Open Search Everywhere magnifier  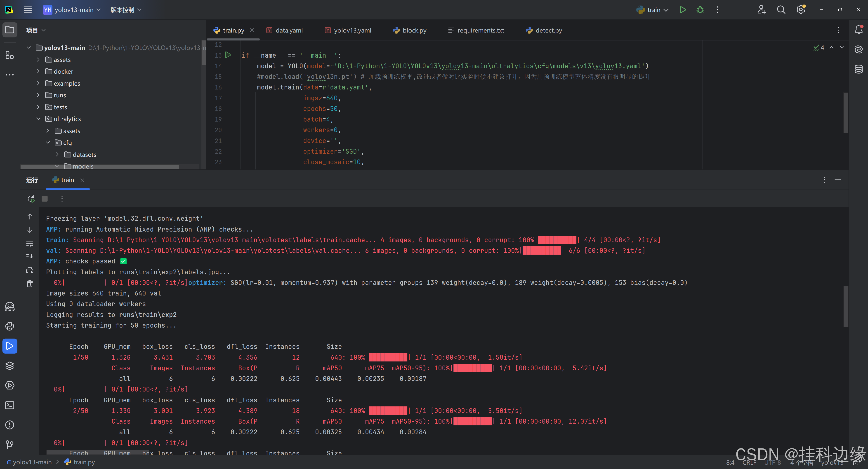click(x=781, y=10)
